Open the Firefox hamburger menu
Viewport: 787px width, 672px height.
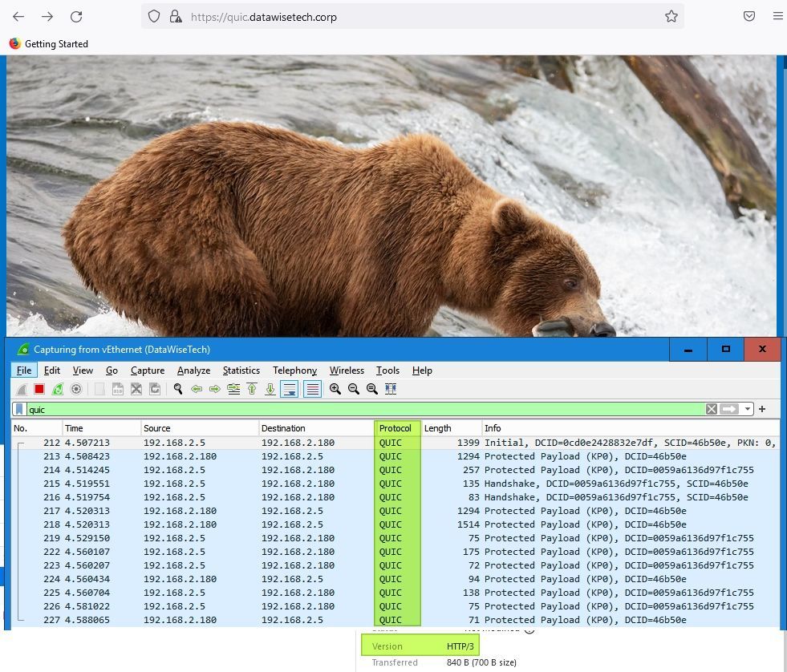pyautogui.click(x=777, y=17)
